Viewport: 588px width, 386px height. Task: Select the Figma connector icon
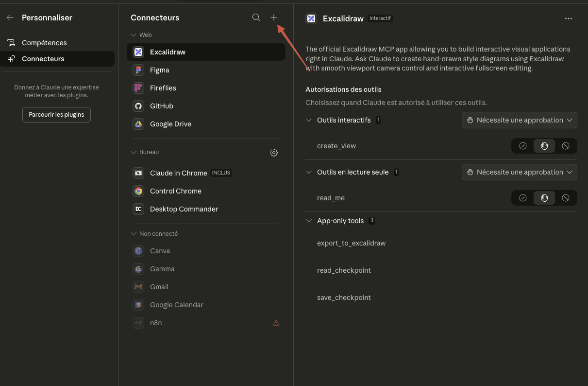tap(138, 70)
